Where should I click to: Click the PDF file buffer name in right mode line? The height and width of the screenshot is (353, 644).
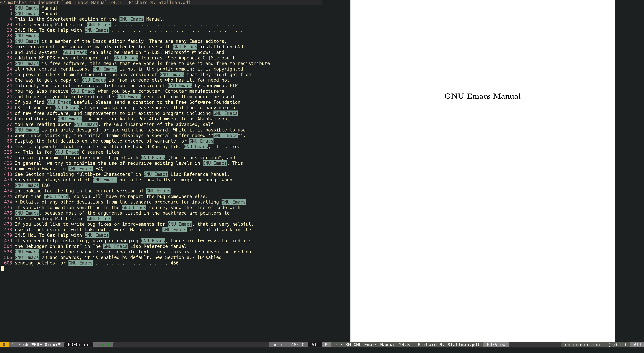417,345
